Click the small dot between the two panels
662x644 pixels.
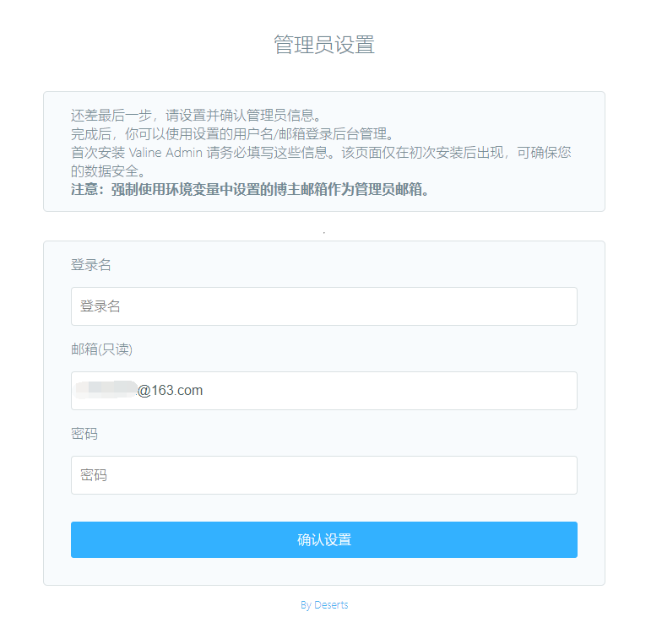(324, 231)
